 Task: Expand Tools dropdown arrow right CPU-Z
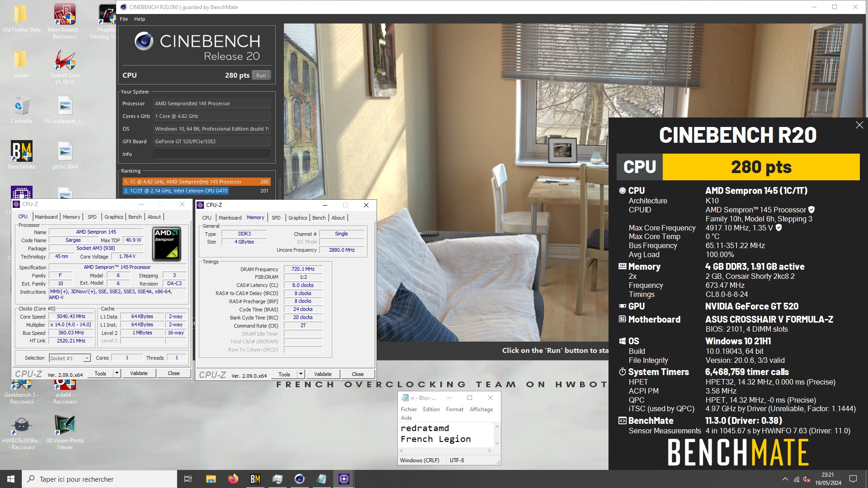pyautogui.click(x=301, y=375)
